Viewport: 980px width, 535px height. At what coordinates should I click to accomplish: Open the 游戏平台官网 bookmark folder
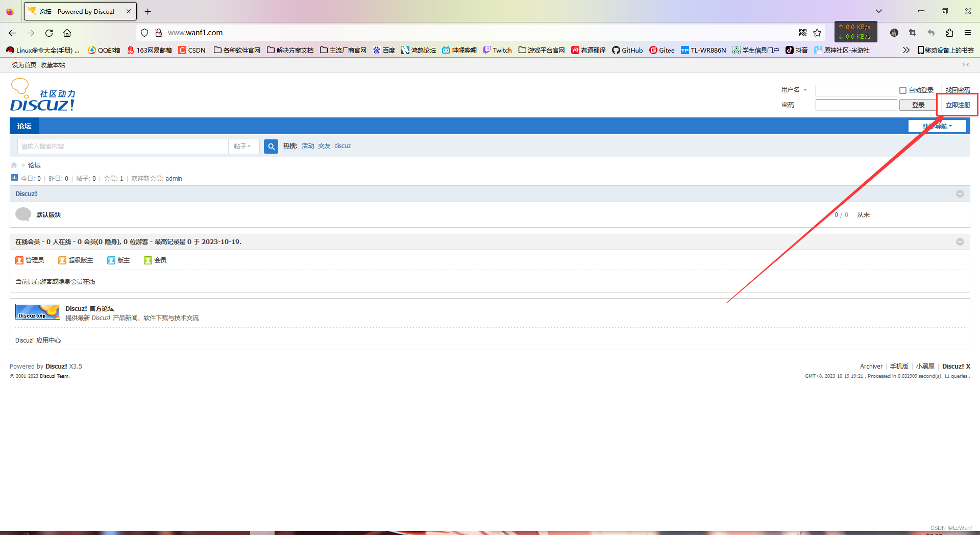pos(542,50)
